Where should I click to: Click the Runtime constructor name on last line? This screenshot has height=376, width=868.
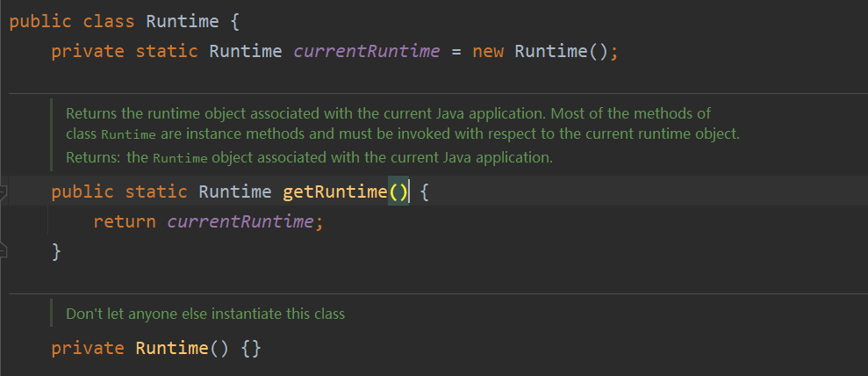coord(172,348)
